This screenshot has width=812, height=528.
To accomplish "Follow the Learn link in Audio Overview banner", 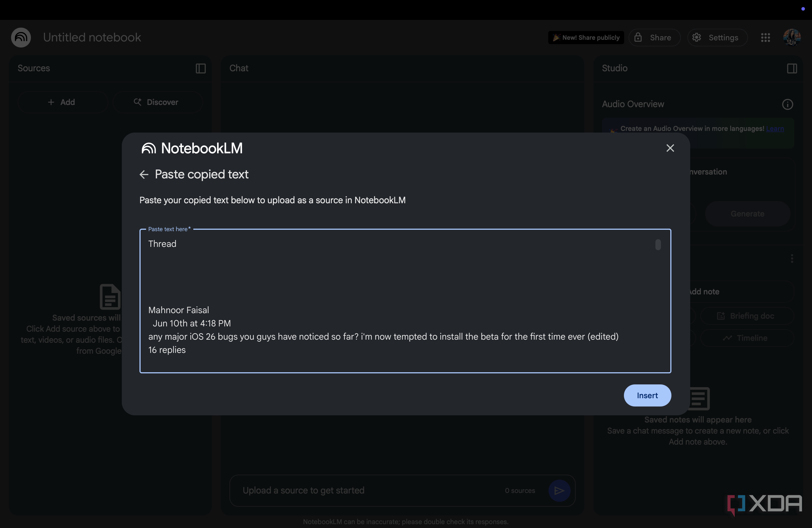I will [775, 129].
